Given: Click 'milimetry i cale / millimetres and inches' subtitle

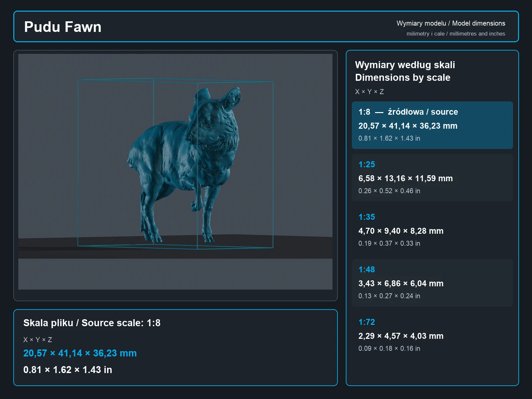Looking at the screenshot, I should [x=456, y=34].
